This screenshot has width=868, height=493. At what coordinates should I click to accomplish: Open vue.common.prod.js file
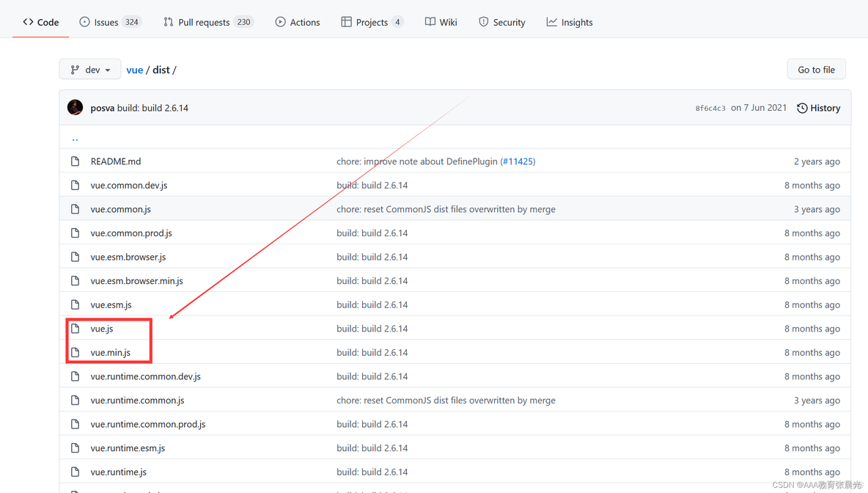point(131,233)
